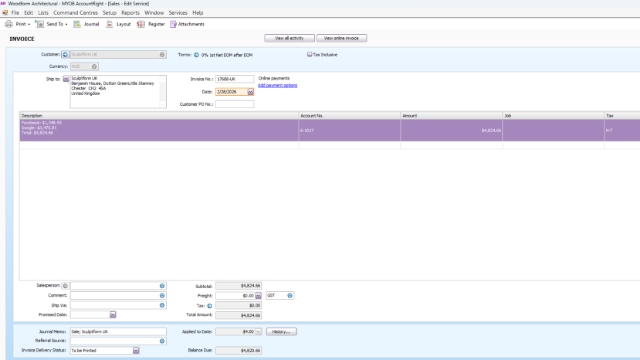Open the freight GST tax code lookup
Screen dimensions: 640x360
[290, 296]
